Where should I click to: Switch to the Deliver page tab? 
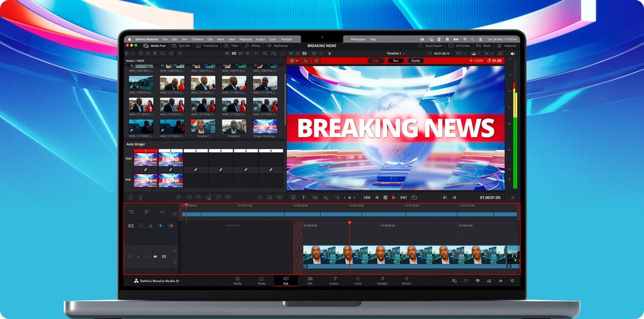[406, 281]
